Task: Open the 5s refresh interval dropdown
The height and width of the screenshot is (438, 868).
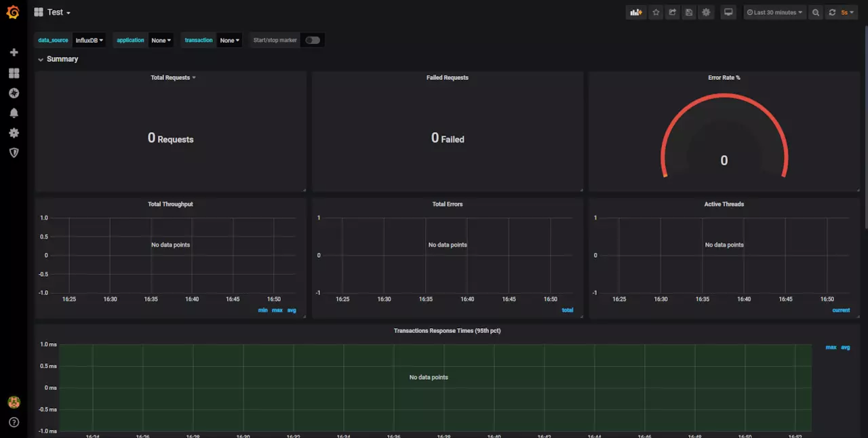Action: (x=848, y=12)
